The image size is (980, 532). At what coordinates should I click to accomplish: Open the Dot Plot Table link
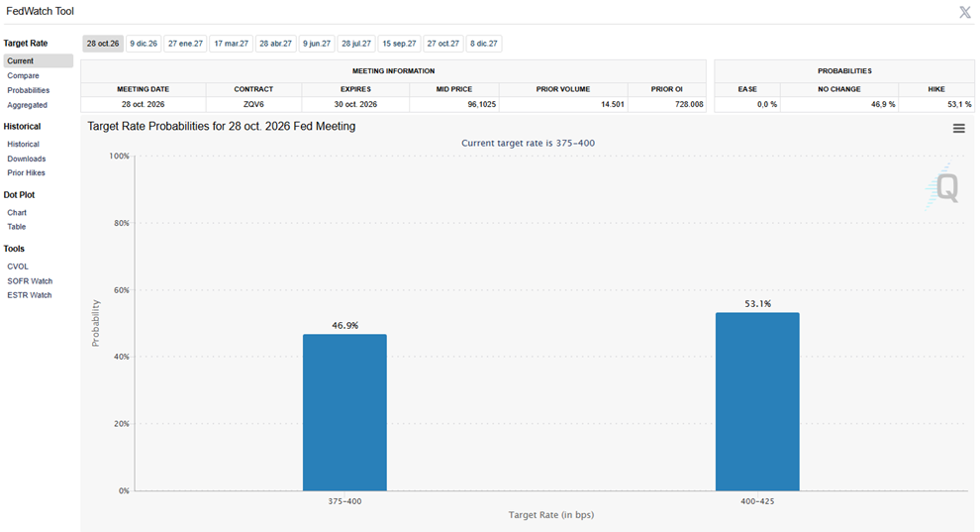[x=16, y=227]
